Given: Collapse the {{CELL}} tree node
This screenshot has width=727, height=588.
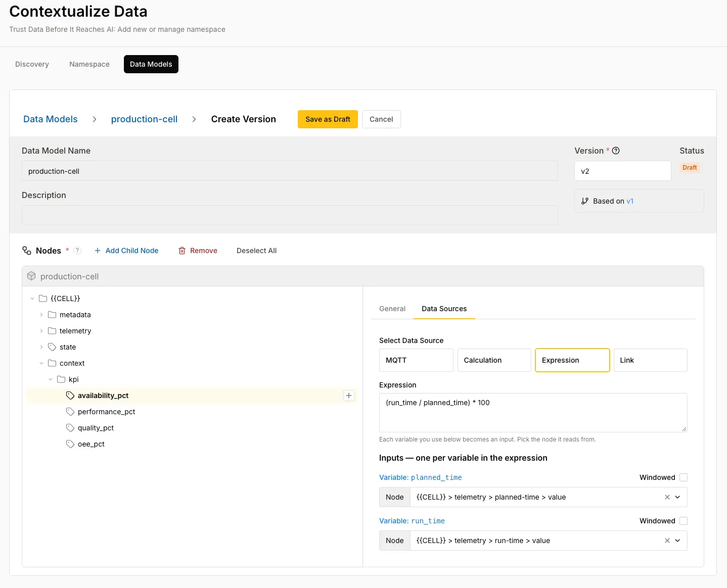Looking at the screenshot, I should (32, 299).
